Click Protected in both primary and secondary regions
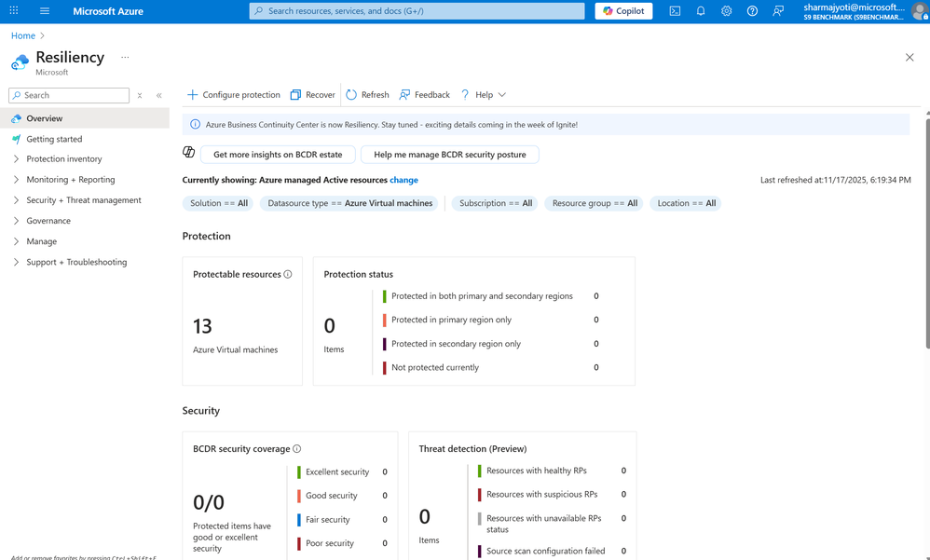This screenshot has height=560, width=930. coord(482,296)
